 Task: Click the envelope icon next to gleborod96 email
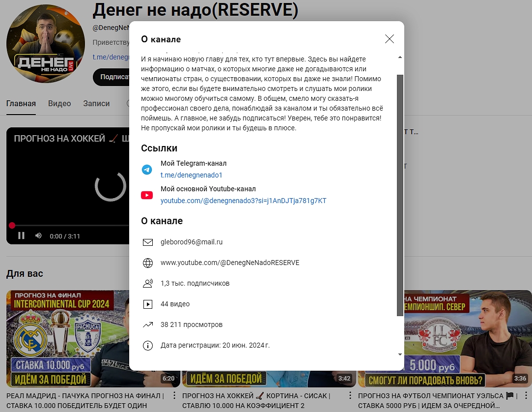pyautogui.click(x=147, y=242)
